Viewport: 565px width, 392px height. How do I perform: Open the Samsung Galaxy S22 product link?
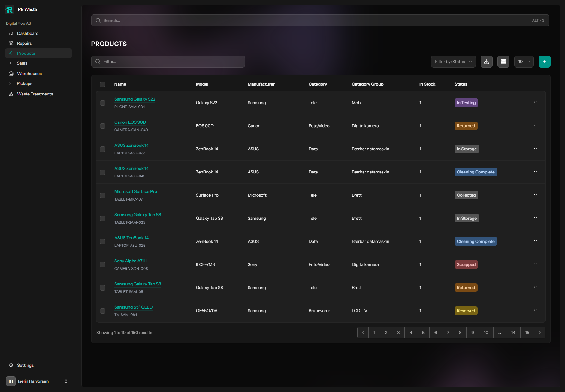[135, 99]
